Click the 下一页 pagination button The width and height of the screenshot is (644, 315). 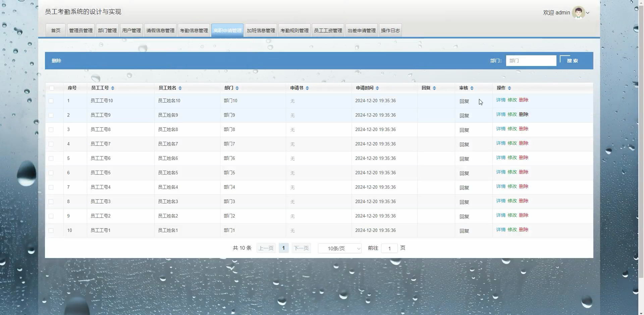(x=301, y=248)
